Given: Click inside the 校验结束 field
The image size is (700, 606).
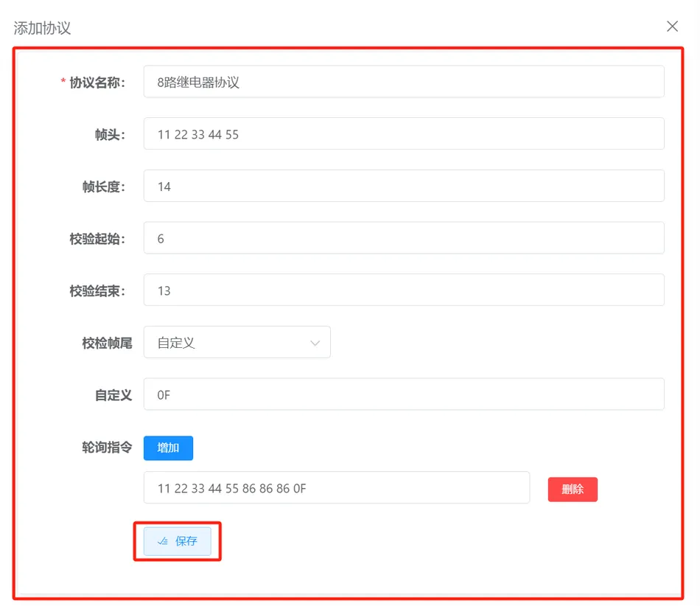Looking at the screenshot, I should click(405, 290).
